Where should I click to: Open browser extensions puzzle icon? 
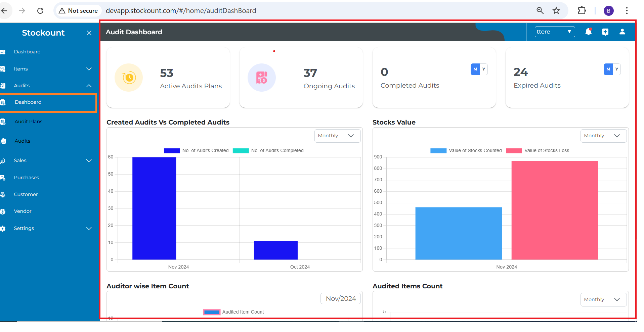coord(582,11)
